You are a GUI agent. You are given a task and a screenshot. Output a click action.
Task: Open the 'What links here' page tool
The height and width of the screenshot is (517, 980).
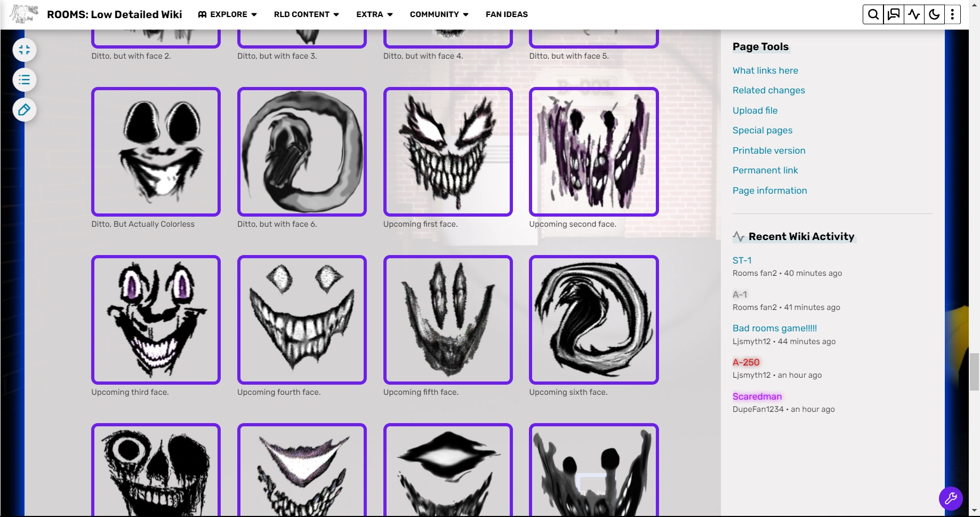click(765, 70)
